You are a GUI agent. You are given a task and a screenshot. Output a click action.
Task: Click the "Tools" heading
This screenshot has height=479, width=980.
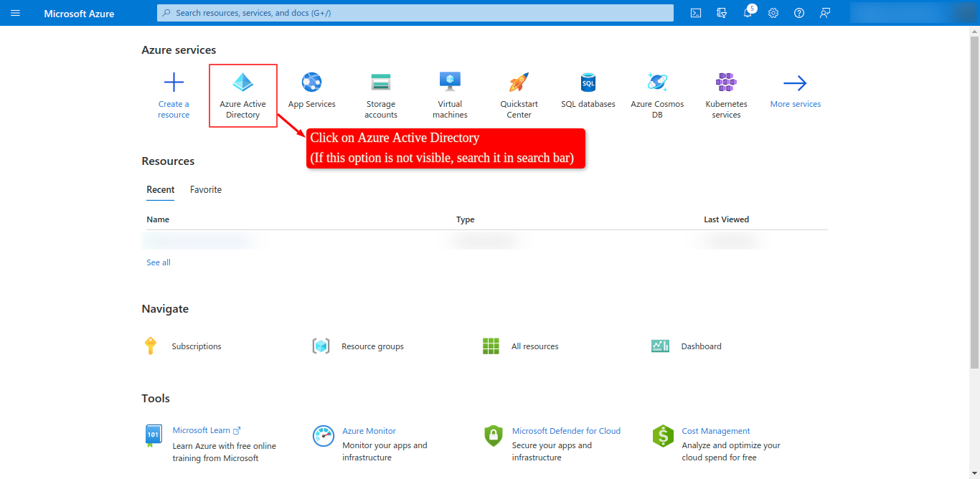point(156,399)
